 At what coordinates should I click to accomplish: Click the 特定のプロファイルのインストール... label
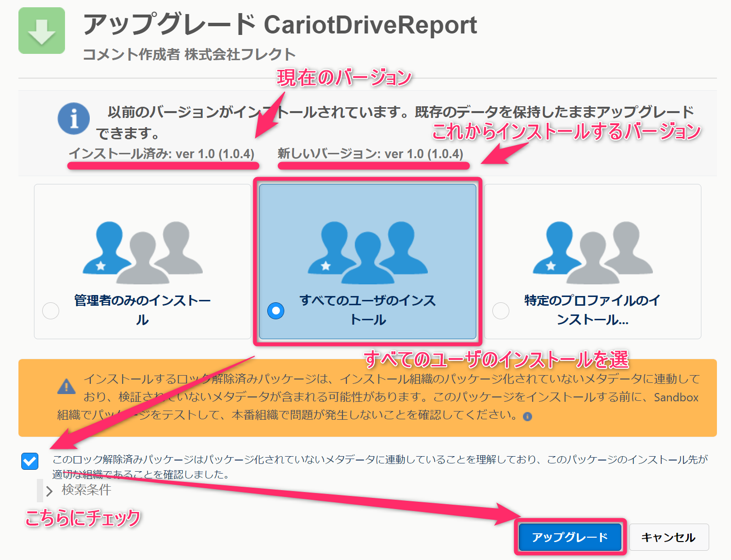[592, 310]
